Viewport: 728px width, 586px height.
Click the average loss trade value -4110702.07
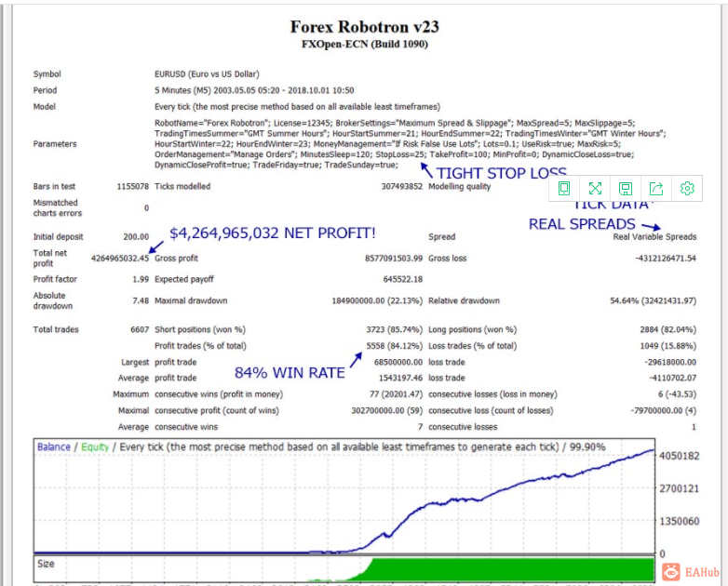click(x=673, y=379)
